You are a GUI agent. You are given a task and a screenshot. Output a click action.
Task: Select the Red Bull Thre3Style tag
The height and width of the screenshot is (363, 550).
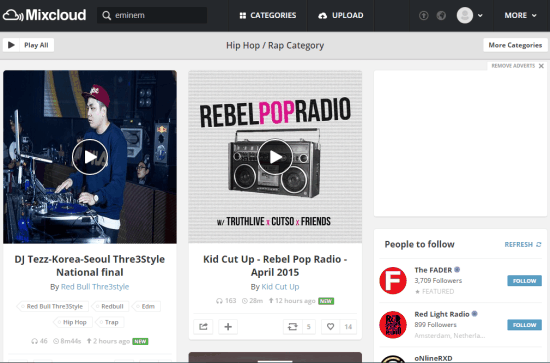(x=53, y=306)
